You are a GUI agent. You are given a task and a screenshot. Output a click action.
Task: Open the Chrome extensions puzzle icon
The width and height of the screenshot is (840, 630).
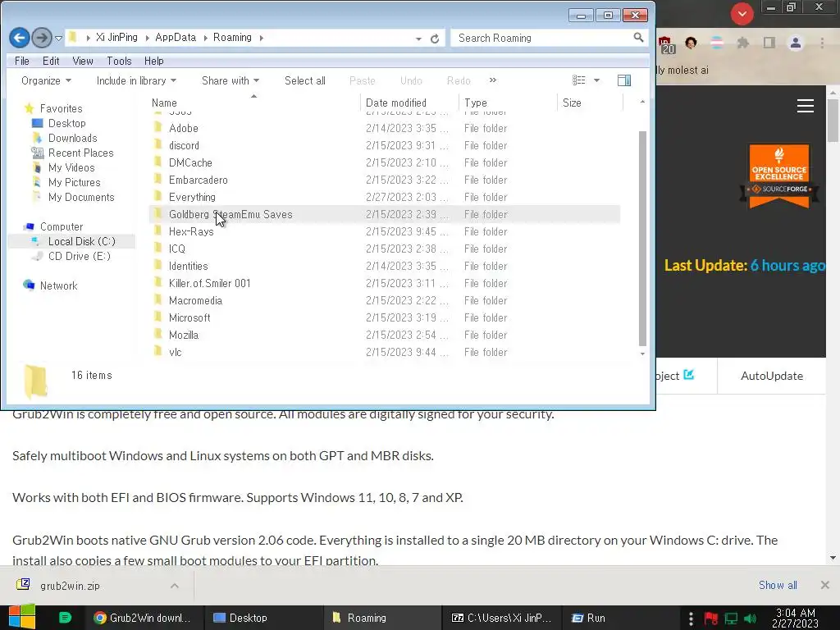(742, 43)
